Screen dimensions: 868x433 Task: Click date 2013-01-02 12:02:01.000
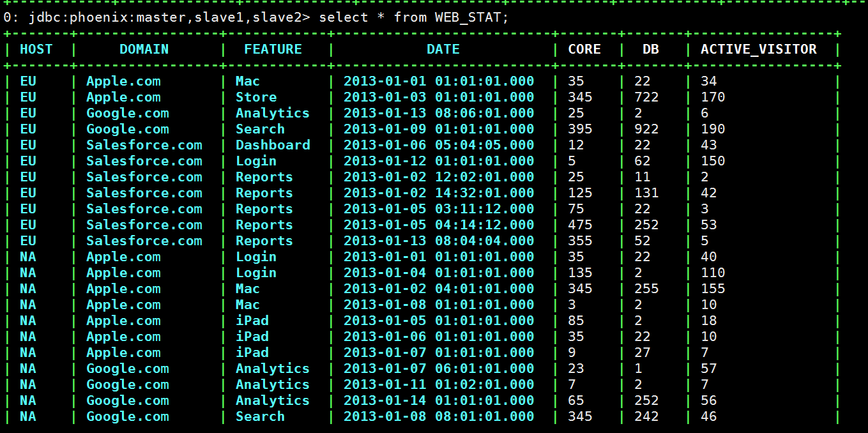(439, 177)
